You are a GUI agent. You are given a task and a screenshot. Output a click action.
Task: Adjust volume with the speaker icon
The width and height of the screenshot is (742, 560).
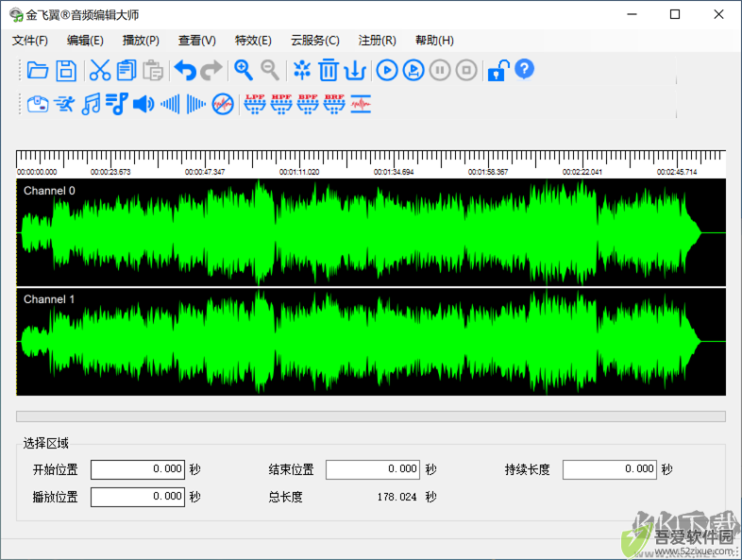tap(143, 104)
